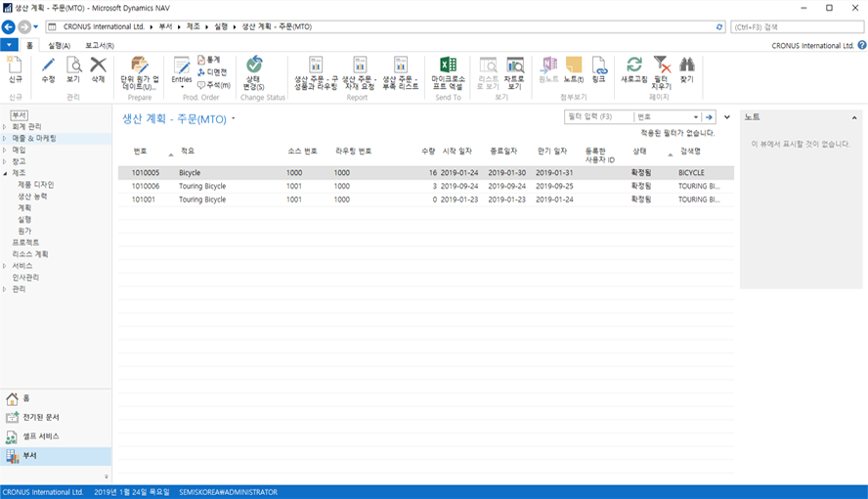Click the 새로고침 (Refresh) icon
868x499 pixels.
pyautogui.click(x=633, y=66)
